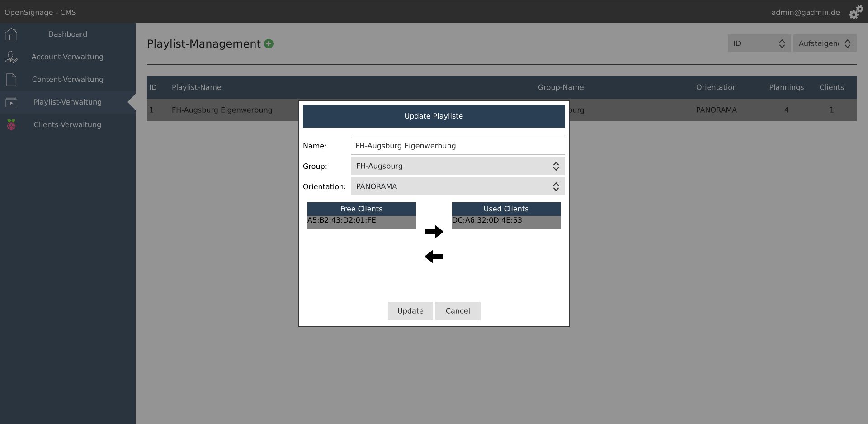
Task: Cancel the Update Playliste dialog
Action: pyautogui.click(x=458, y=311)
